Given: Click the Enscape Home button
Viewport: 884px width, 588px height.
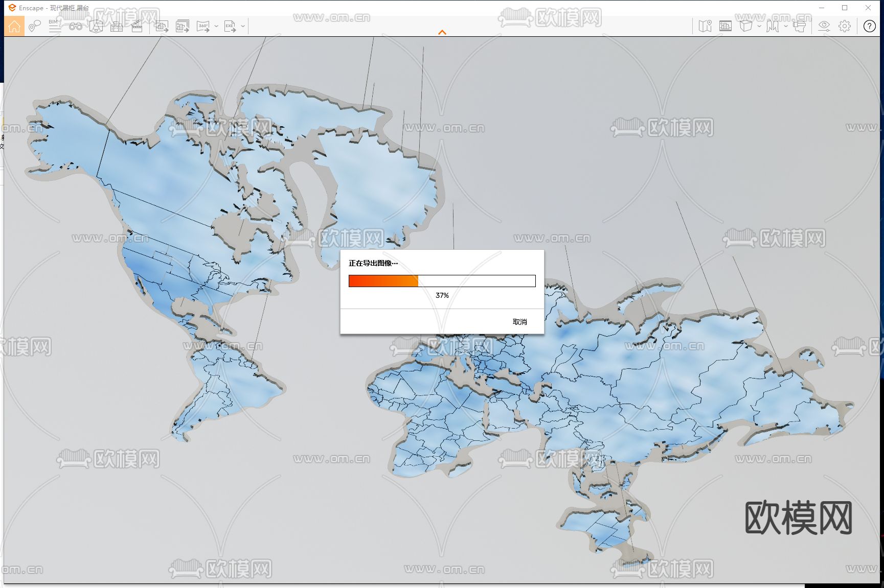Looking at the screenshot, I should click(14, 26).
